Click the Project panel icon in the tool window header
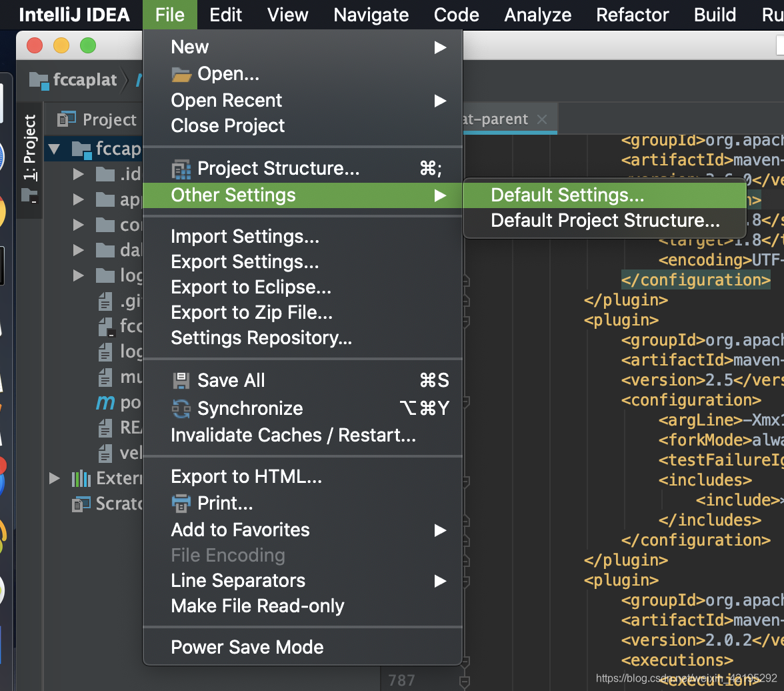Screen dimensions: 784x691 (67, 119)
